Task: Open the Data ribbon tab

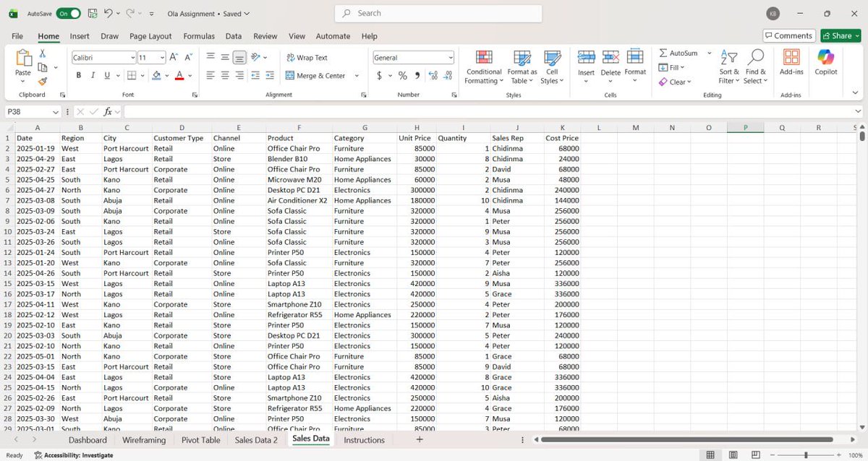Action: tap(234, 36)
